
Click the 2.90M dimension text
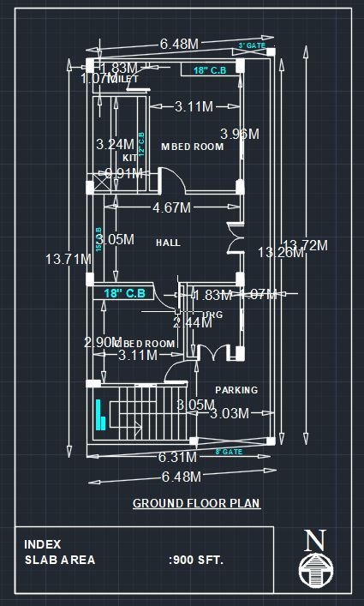tap(101, 342)
